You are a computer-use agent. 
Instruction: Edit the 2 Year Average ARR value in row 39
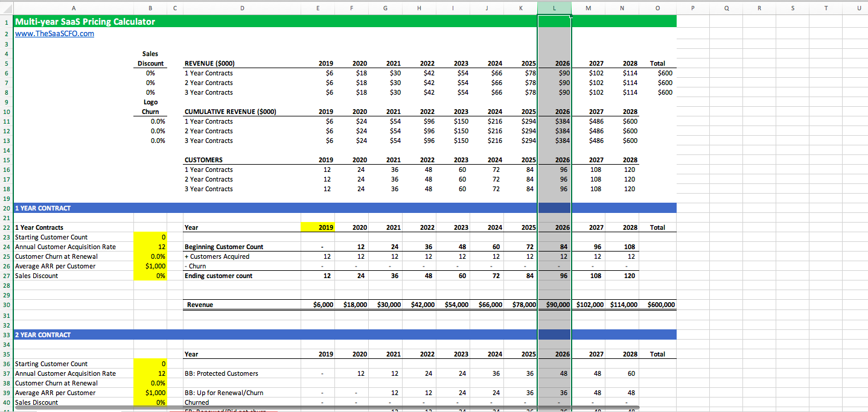[x=150, y=393]
